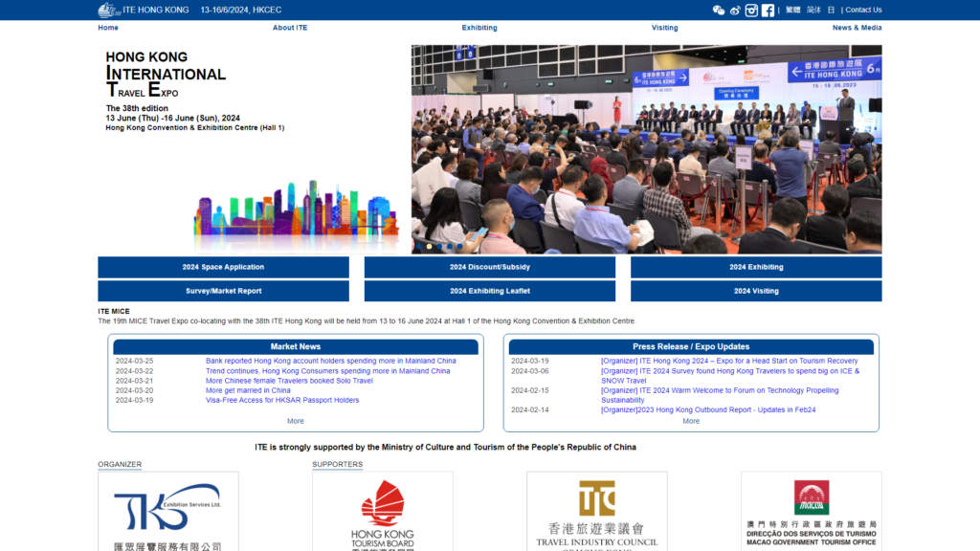980x551 pixels.
Task: Click the ORGANIZER label
Action: tap(120, 464)
